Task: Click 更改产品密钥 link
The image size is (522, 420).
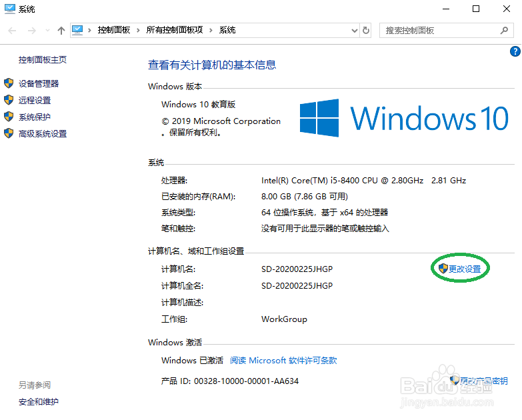Action: click(484, 381)
